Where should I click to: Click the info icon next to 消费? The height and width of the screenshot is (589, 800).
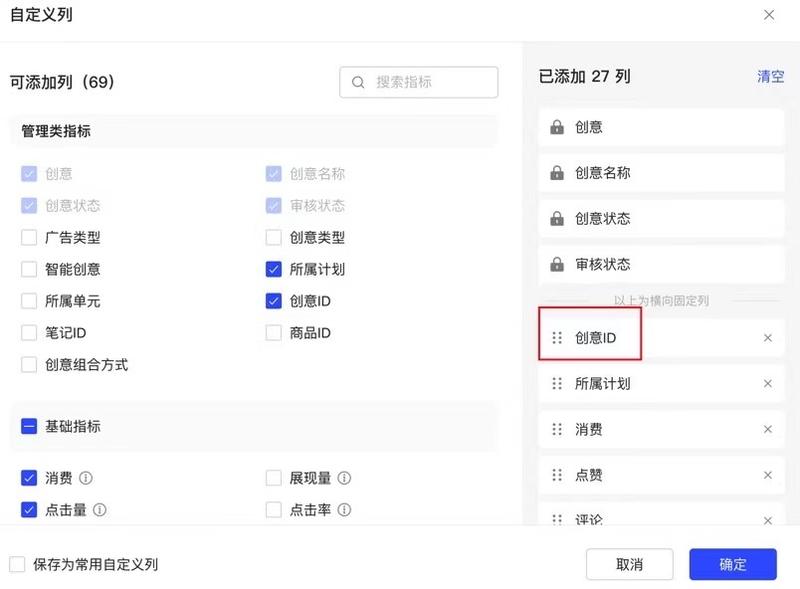click(x=85, y=477)
